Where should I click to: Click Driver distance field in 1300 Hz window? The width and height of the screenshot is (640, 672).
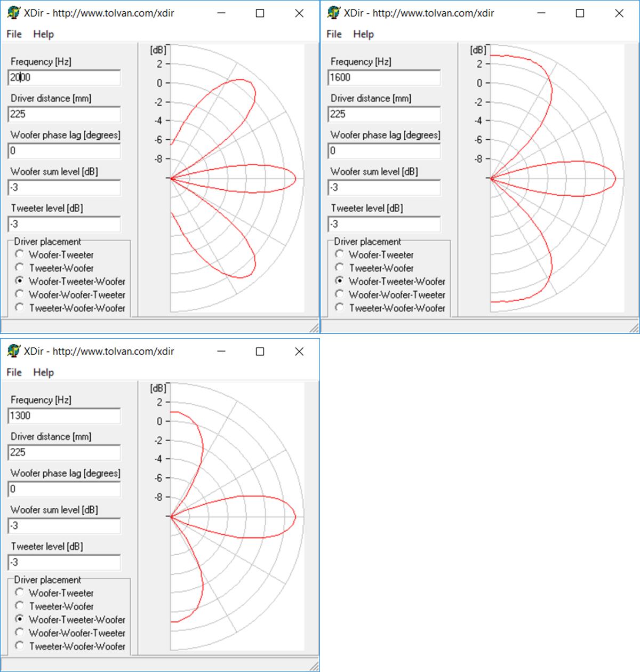pyautogui.click(x=65, y=452)
